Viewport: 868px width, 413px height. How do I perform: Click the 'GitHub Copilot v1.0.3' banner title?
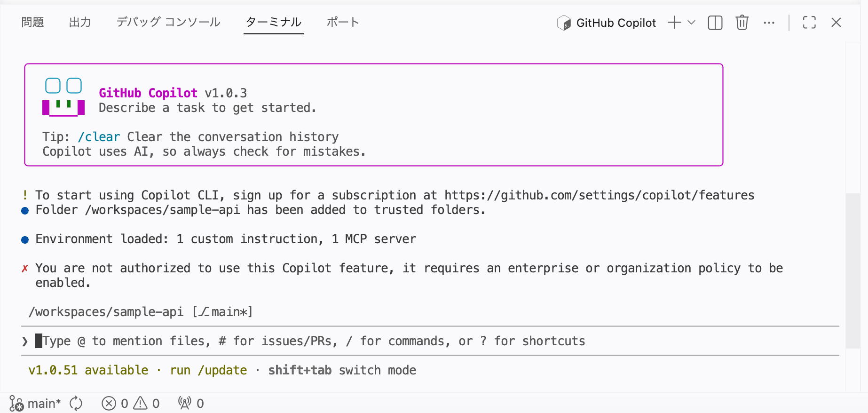click(173, 93)
